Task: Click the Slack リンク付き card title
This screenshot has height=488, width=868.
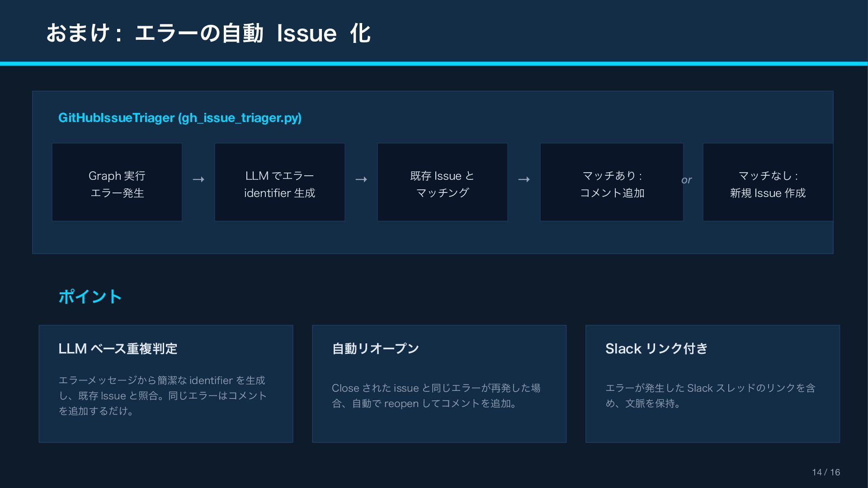Action: tap(656, 349)
